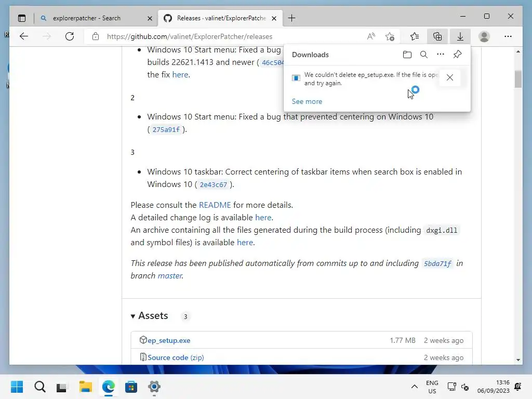Image resolution: width=532 pixels, height=399 pixels.
Task: Refresh the current page
Action: pyautogui.click(x=70, y=36)
